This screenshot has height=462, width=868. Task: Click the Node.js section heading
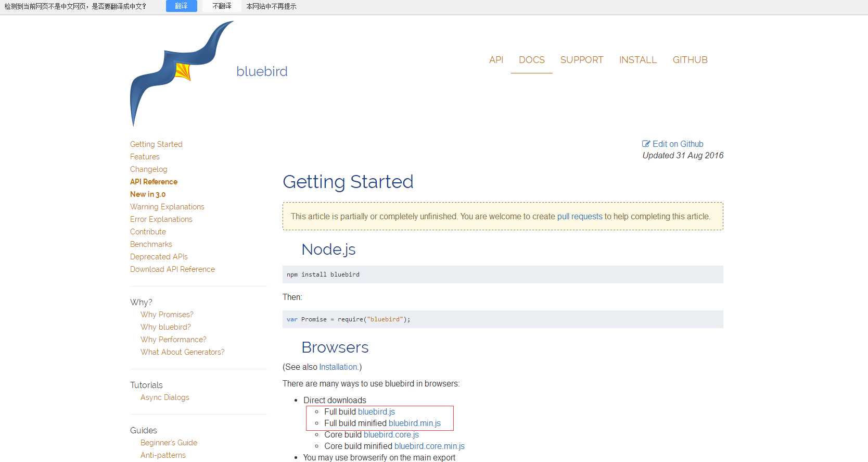coord(328,249)
